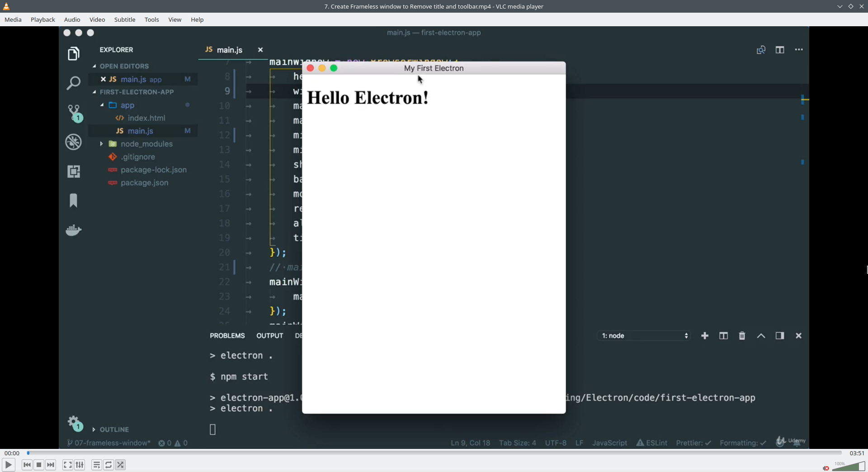868x472 pixels.
Task: Maximize the panel with the up chevron
Action: (x=761, y=336)
